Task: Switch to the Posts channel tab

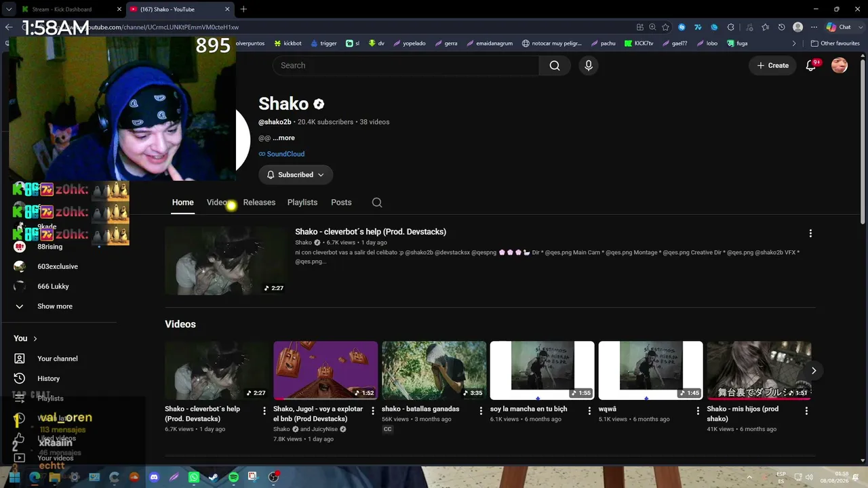Action: tap(341, 203)
